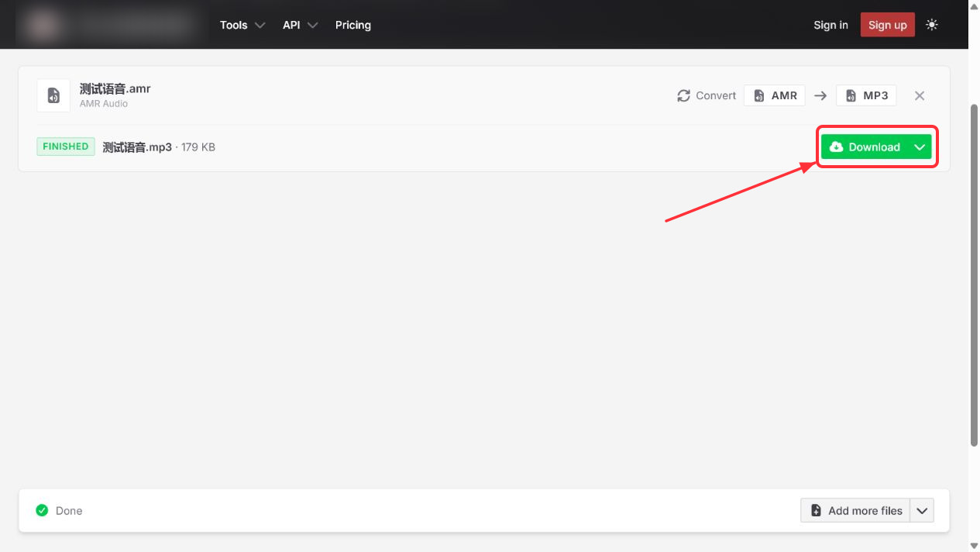Click the 测试语音.mp3 output filename
Image resolution: width=980 pixels, height=552 pixels.
(137, 147)
